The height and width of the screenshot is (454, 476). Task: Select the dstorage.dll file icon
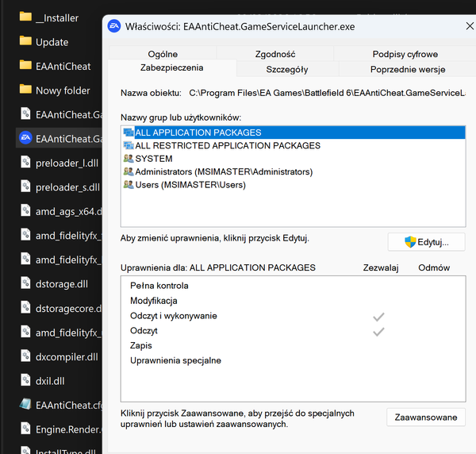[x=25, y=284]
